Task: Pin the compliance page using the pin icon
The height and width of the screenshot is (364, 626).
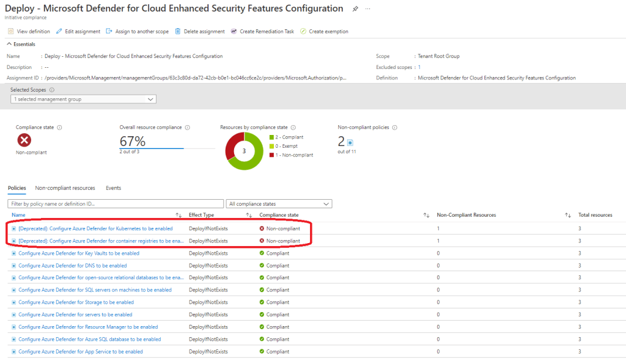Action: 355,8
